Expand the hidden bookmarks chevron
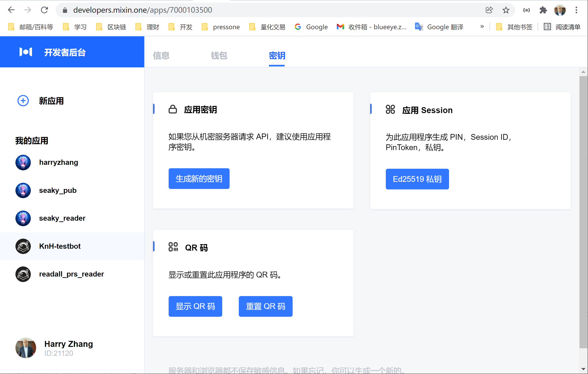Viewport: 588px width, 374px height. tap(482, 27)
